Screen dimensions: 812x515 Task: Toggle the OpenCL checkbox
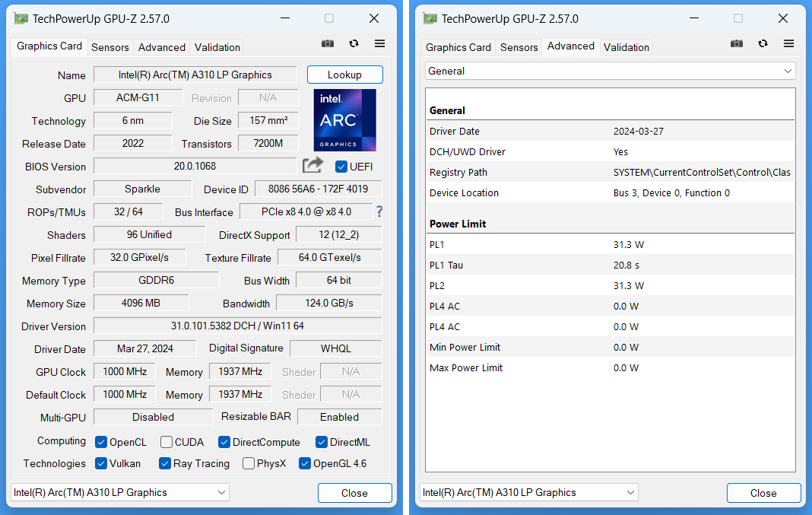[x=101, y=442]
